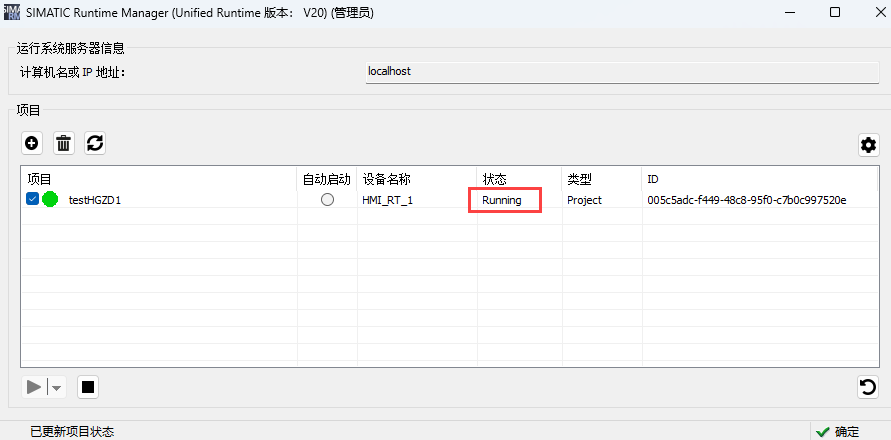Click the Running status cell

[x=503, y=200]
